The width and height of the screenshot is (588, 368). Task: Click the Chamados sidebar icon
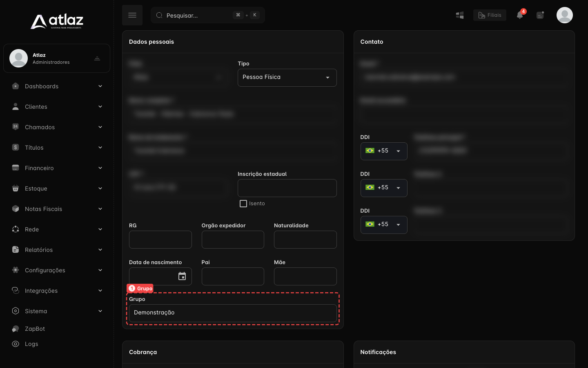[16, 127]
